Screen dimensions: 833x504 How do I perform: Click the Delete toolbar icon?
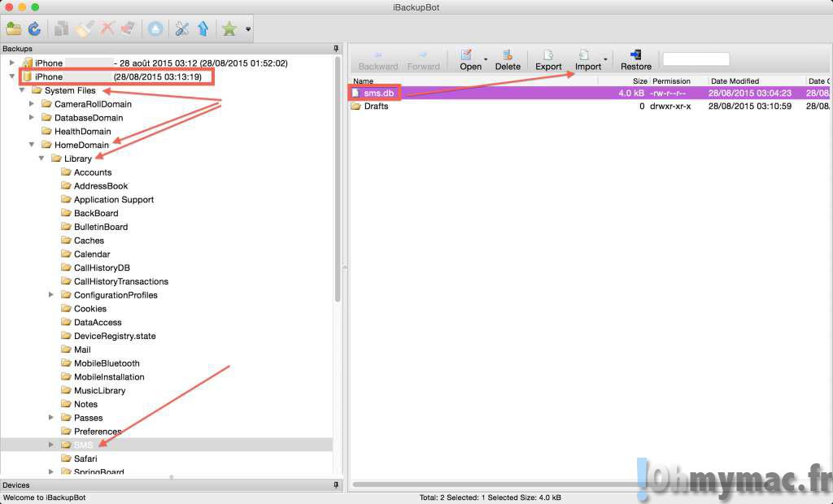[x=508, y=59]
